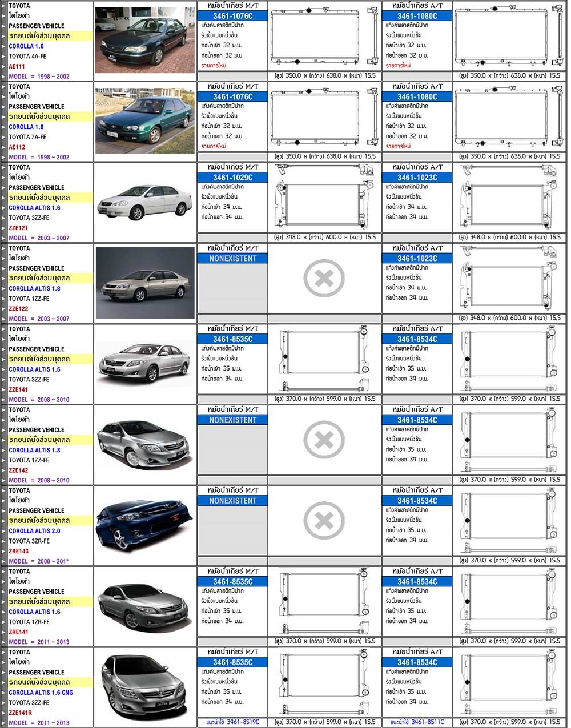571x728 pixels.
Task: Select A/T part 3461-8534C in ZZE141 row
Action: (417, 339)
